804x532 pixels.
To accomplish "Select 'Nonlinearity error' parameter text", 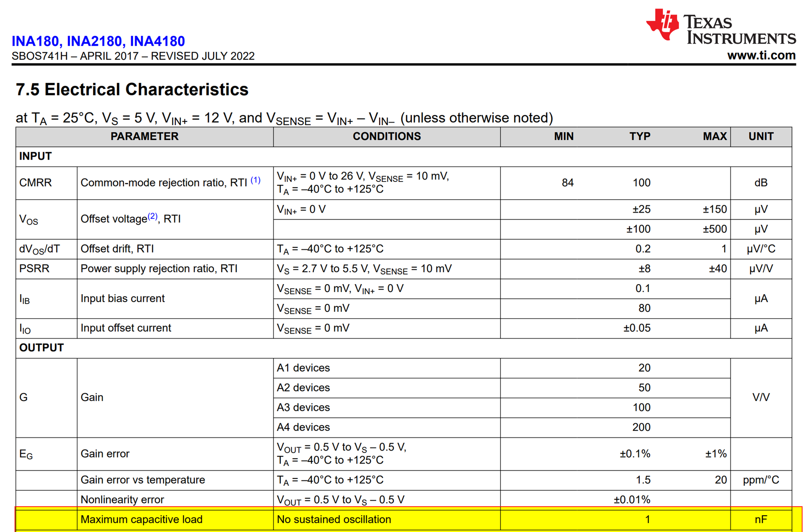I will (x=122, y=500).
